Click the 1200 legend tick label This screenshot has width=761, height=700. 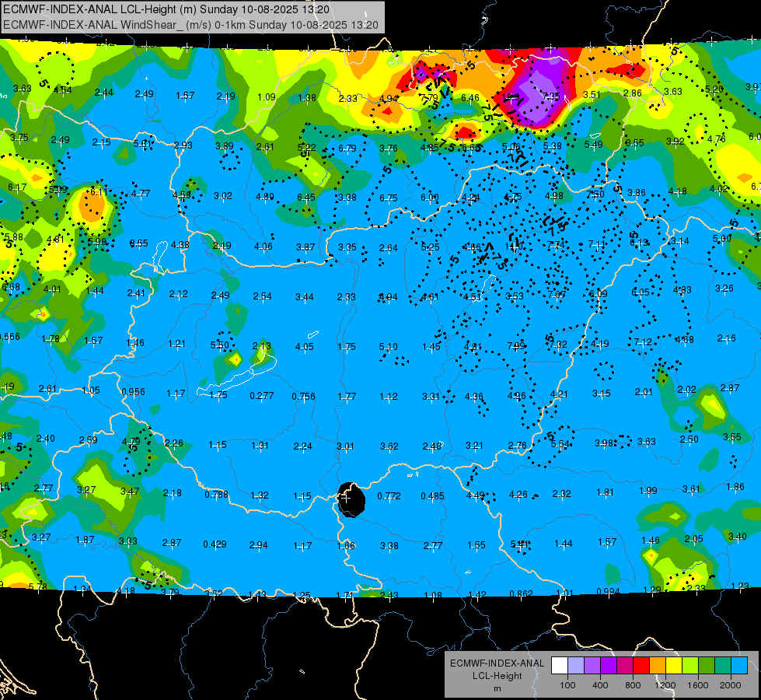(x=665, y=685)
